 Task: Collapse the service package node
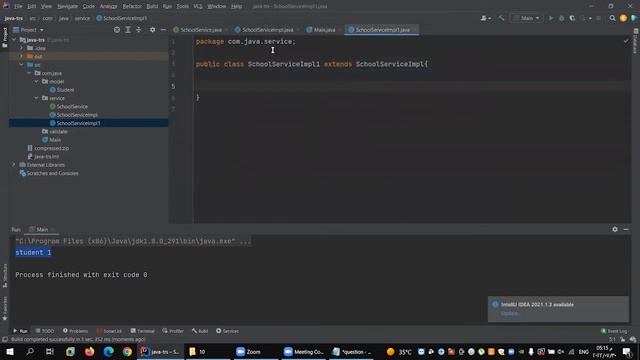pos(36,98)
